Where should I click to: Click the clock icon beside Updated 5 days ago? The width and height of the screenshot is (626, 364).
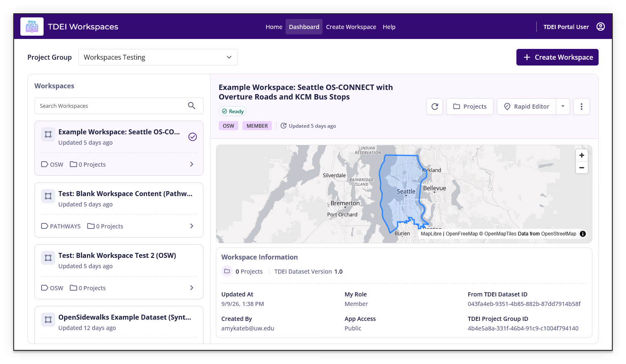click(284, 126)
